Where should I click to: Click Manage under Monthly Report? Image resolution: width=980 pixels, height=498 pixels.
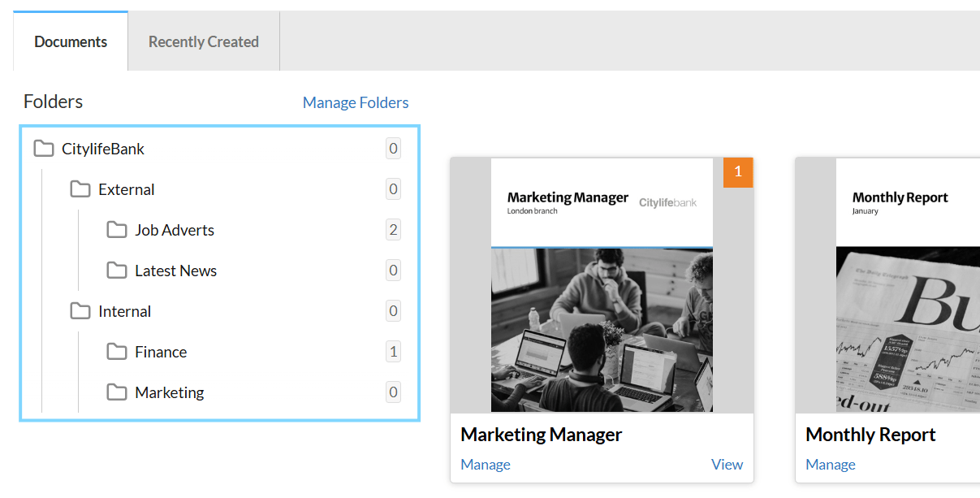click(x=831, y=465)
